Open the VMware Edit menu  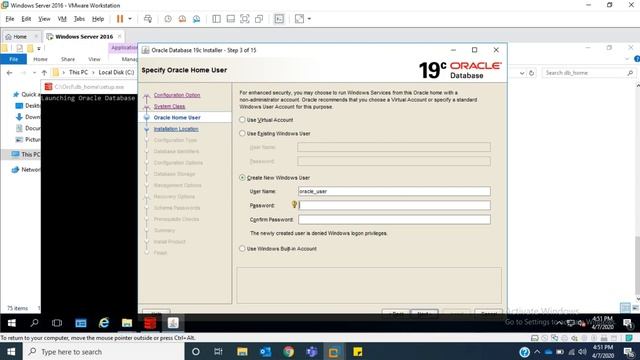coord(26,19)
